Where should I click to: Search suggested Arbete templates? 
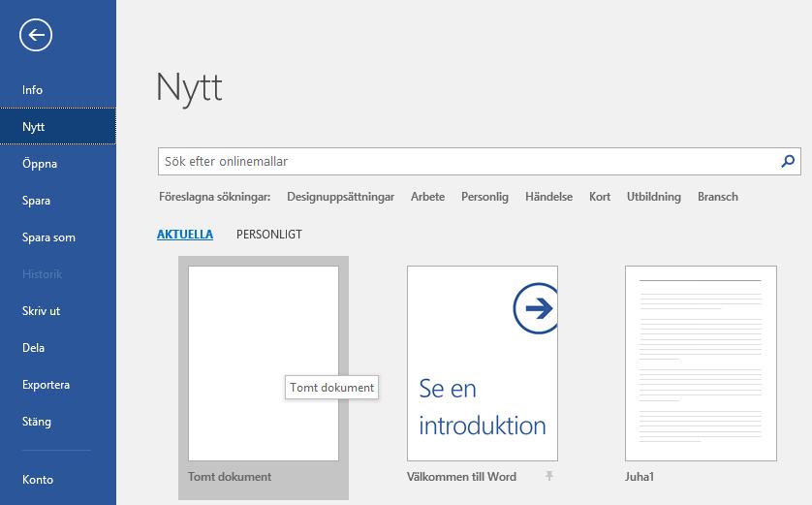[427, 197]
